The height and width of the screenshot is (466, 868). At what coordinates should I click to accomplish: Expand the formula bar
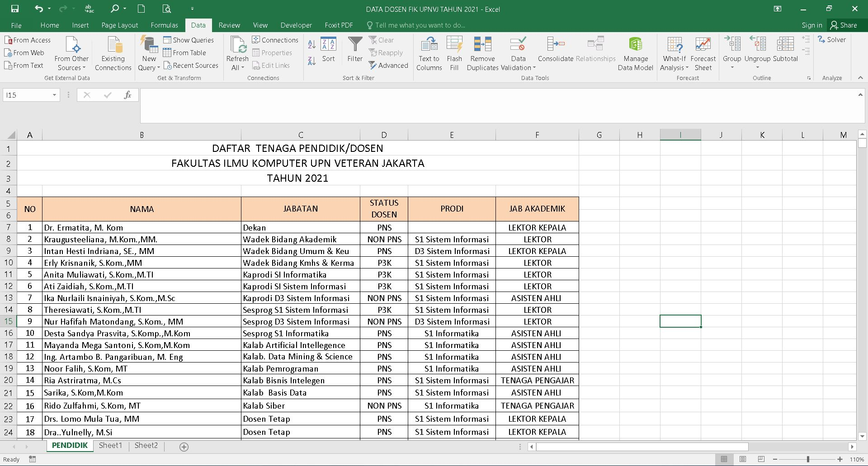click(860, 94)
